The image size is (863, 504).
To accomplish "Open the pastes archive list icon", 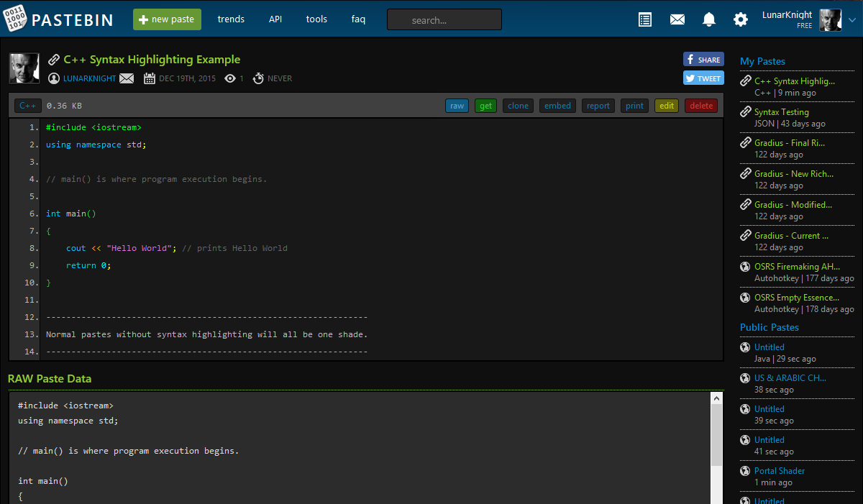I will point(644,19).
